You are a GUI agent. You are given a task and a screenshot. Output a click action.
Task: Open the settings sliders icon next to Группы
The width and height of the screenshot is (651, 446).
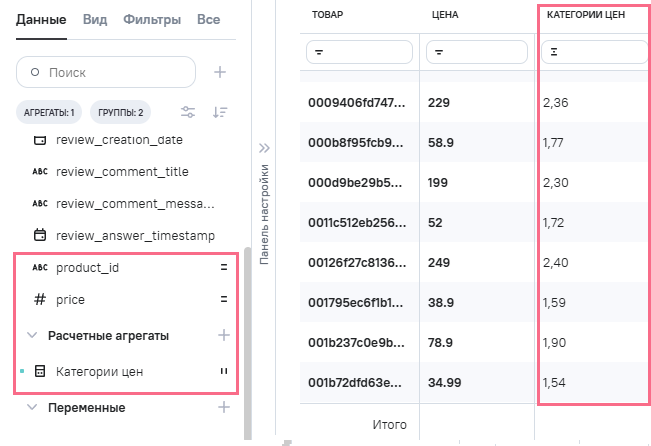pyautogui.click(x=188, y=112)
